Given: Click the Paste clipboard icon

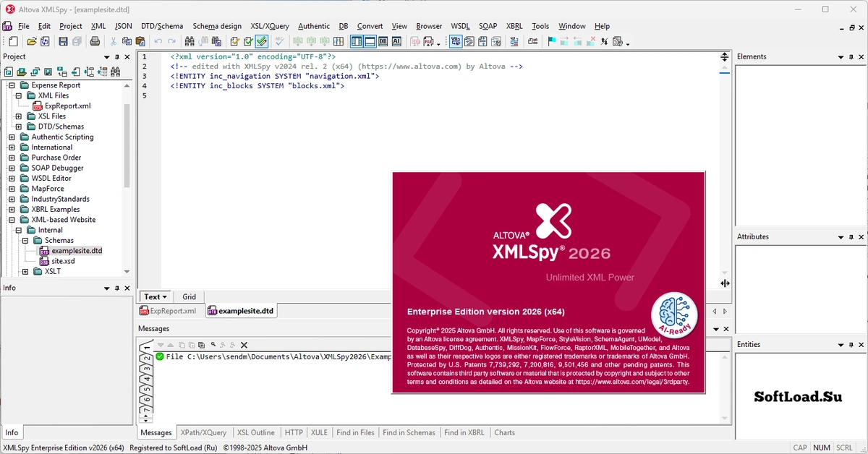Looking at the screenshot, I should (x=140, y=42).
